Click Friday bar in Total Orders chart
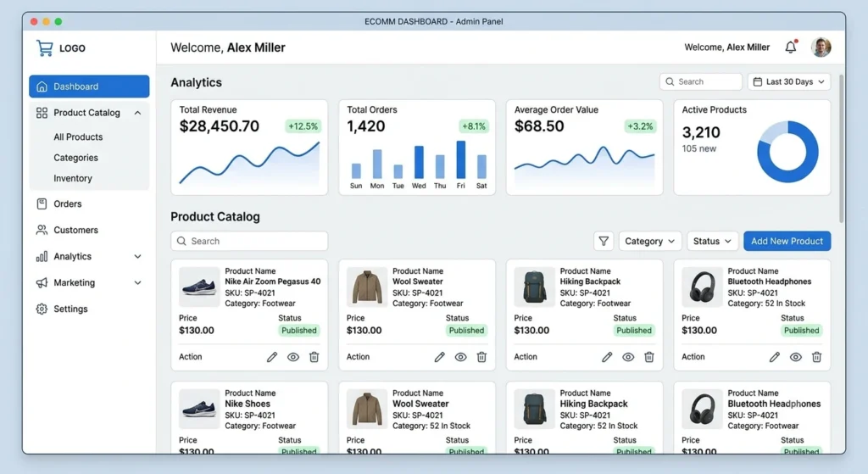Screen dimensions: 868x474 [460, 159]
